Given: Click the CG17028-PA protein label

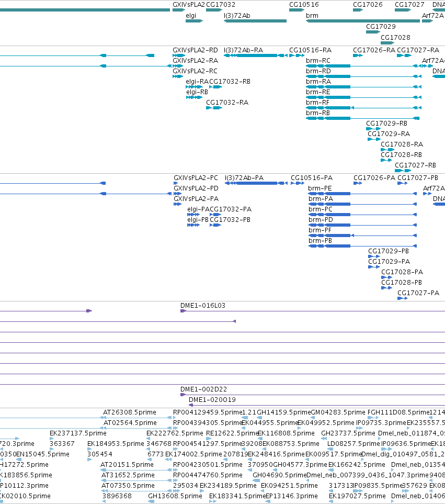Looking at the screenshot, I should tap(402, 272).
